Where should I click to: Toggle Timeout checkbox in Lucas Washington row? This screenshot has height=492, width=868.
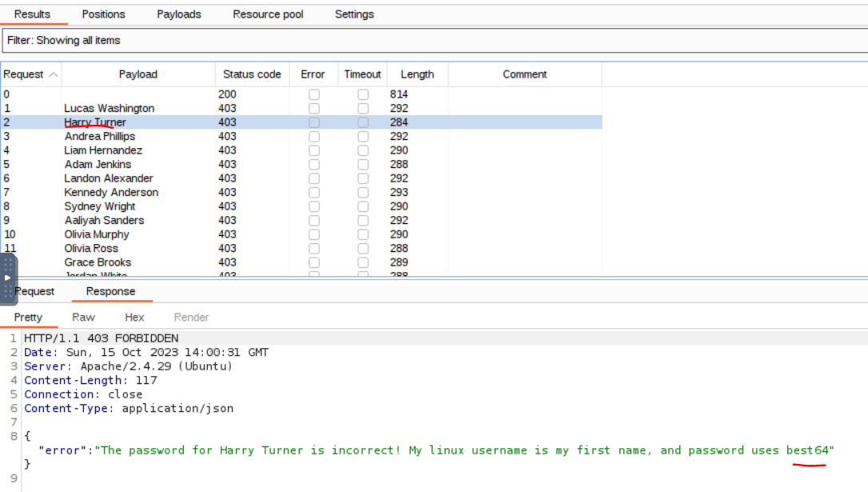(x=363, y=109)
